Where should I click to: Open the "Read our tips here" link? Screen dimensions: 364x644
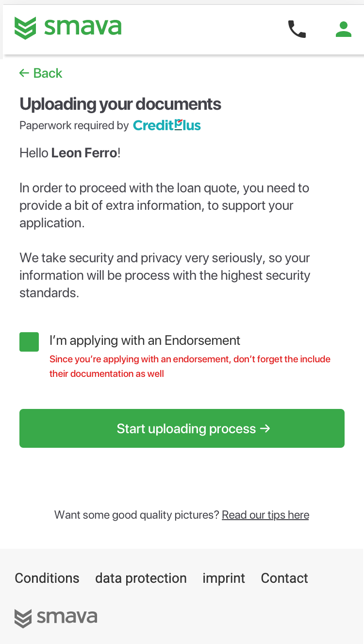[265, 515]
